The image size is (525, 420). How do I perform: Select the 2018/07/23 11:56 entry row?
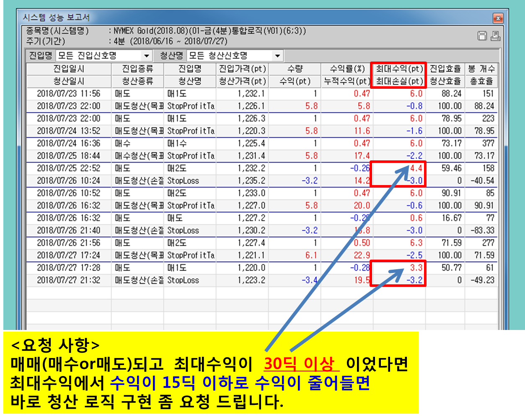coord(69,94)
